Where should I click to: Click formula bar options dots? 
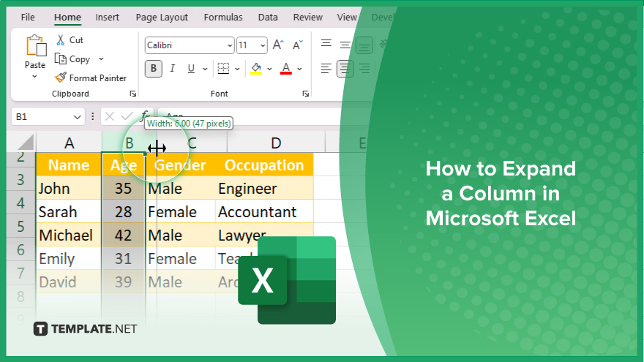93,116
